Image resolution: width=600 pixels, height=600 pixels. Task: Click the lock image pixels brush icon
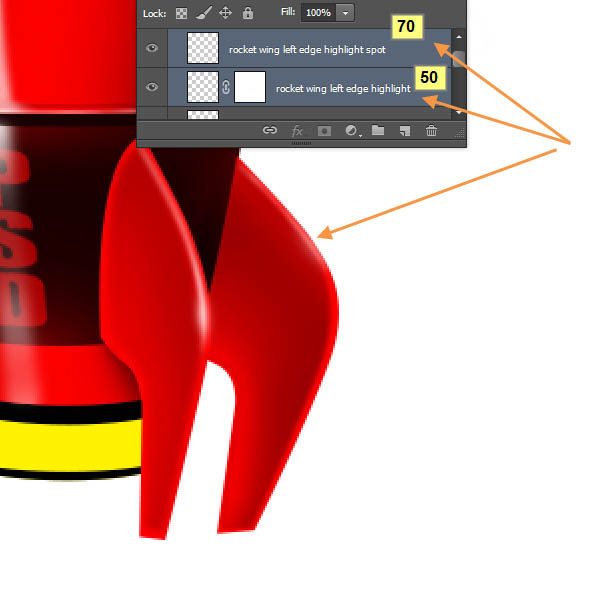[202, 14]
